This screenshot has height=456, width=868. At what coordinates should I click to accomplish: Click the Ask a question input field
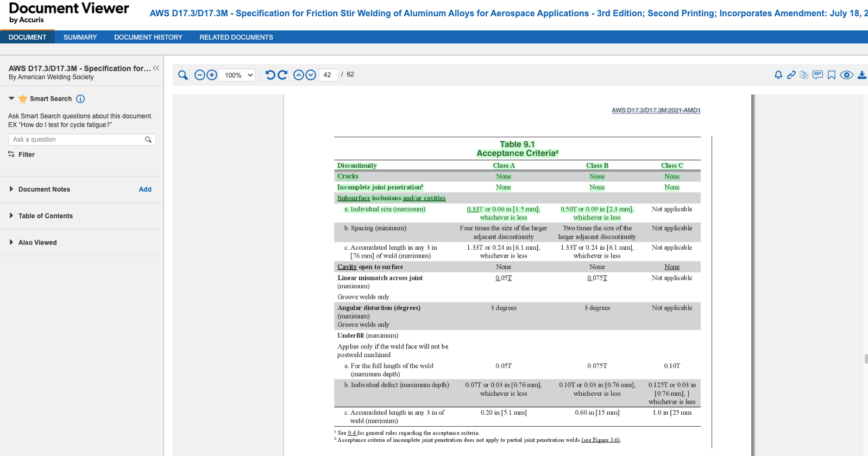81,140
